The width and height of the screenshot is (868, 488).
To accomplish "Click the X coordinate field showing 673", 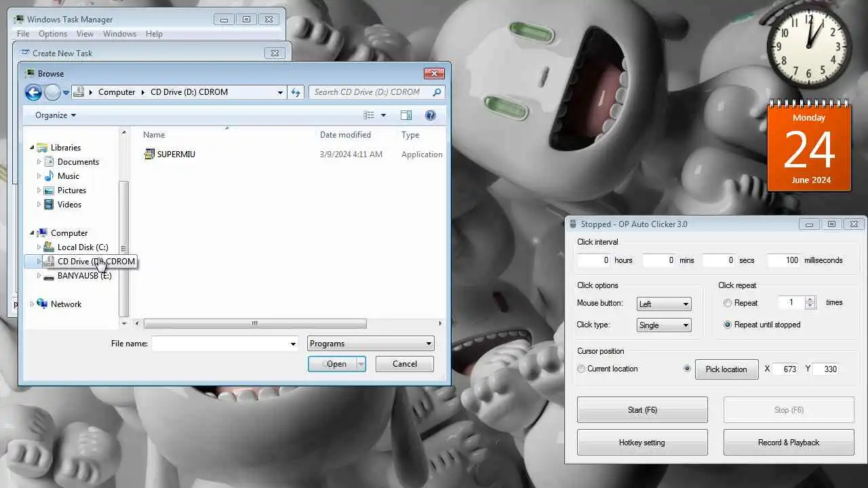I will tap(785, 369).
